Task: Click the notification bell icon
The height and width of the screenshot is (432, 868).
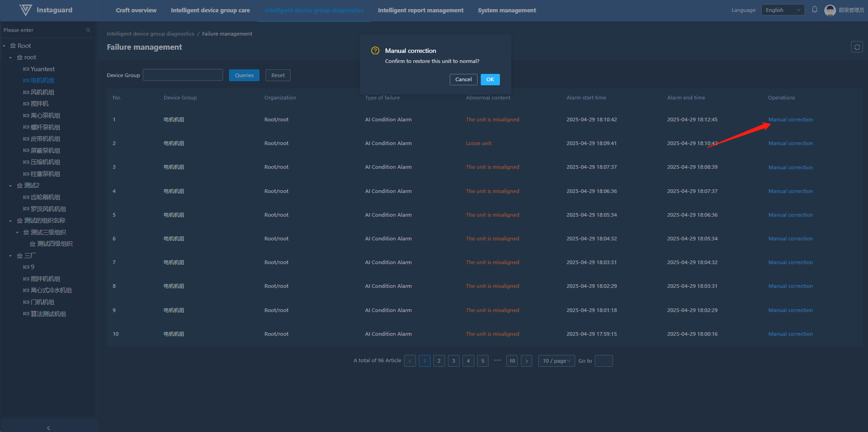Action: [x=814, y=10]
